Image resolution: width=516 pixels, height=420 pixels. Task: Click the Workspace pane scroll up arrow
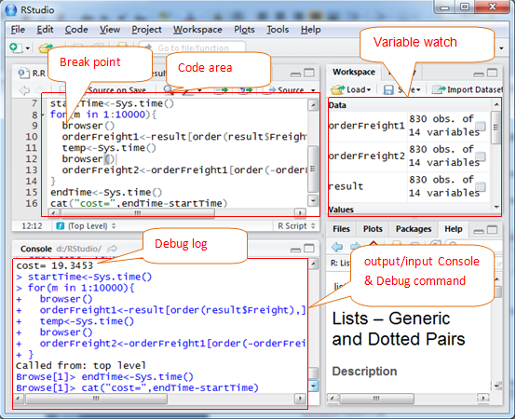(496, 104)
